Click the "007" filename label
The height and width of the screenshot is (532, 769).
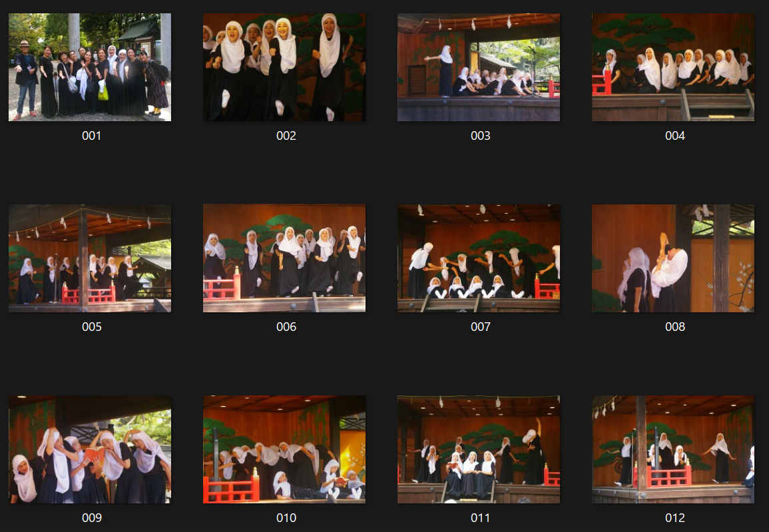(x=480, y=327)
